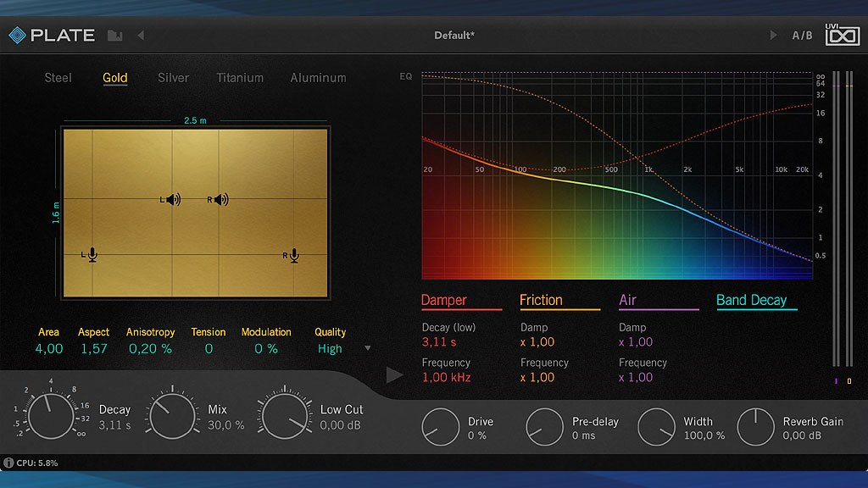Click the CPU info icon
The image size is (868, 488).
pyautogui.click(x=8, y=463)
